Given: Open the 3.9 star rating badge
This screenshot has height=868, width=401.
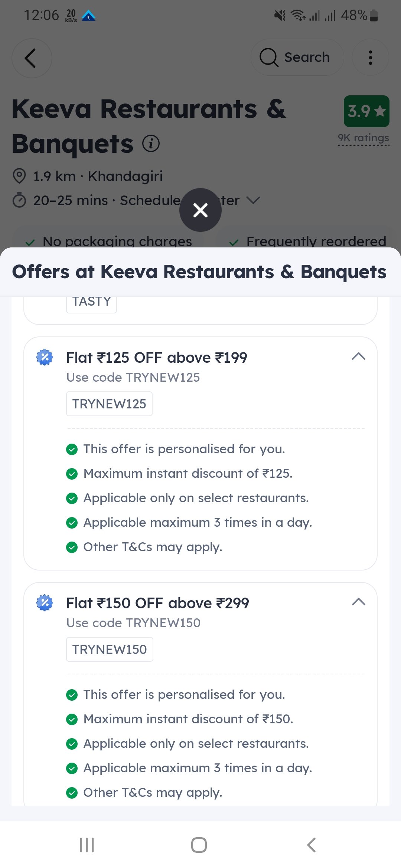Looking at the screenshot, I should click(x=366, y=111).
